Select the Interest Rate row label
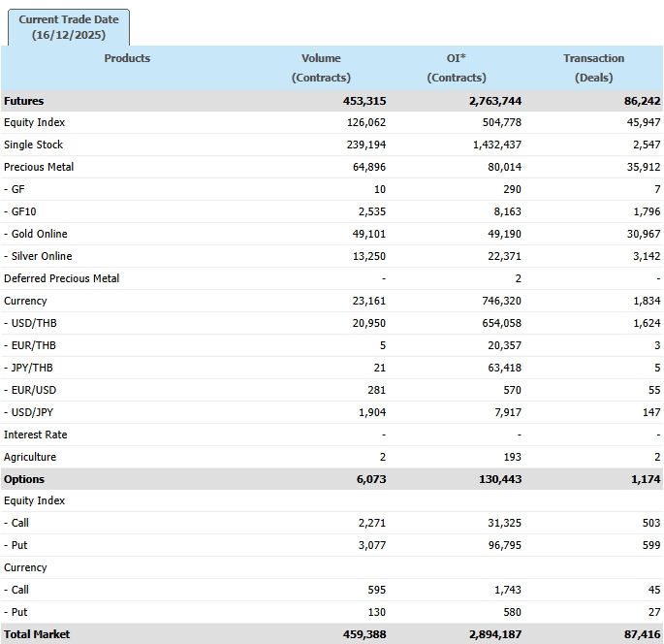Image resolution: width=664 pixels, height=644 pixels. (35, 435)
